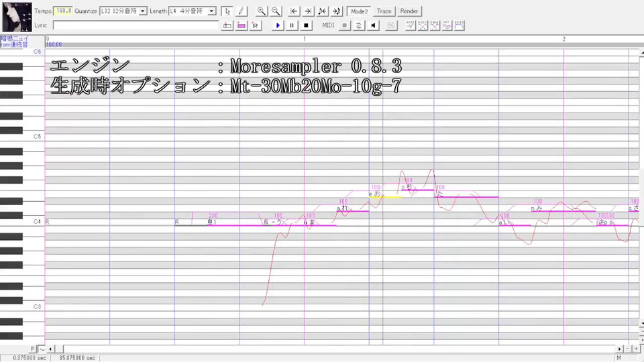Screen dimensions: 644x362
Task: Click the C4 piano key label
Action: click(37, 222)
